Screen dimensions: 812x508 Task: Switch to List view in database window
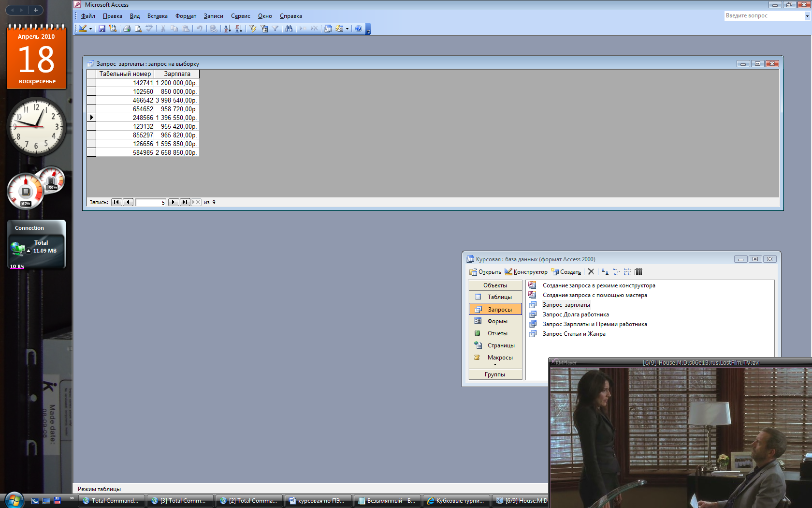pos(627,272)
